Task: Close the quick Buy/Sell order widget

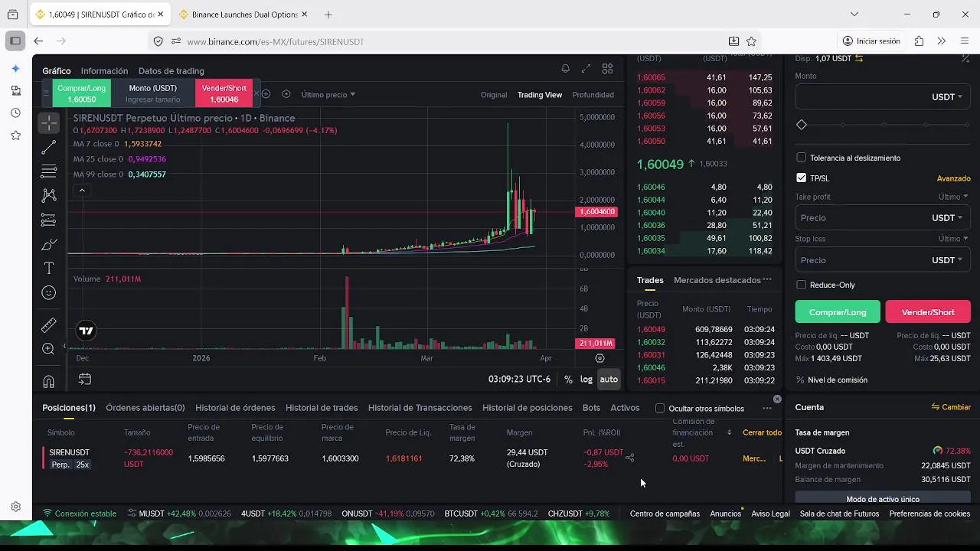Action: click(256, 94)
